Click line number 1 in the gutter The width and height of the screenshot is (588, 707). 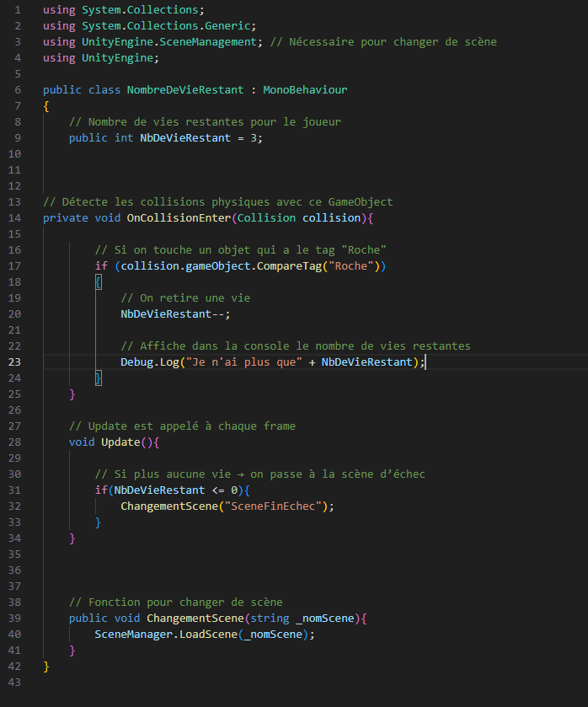pos(17,9)
